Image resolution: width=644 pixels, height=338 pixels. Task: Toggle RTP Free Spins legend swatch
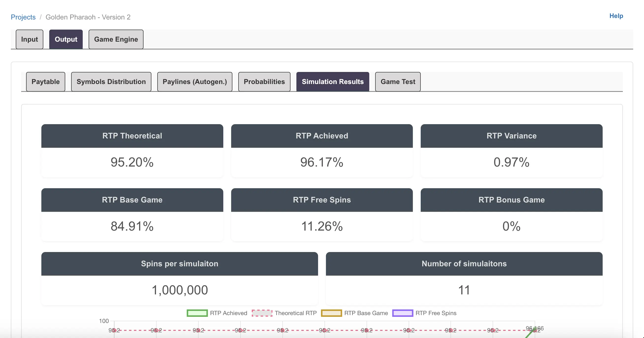[402, 313]
